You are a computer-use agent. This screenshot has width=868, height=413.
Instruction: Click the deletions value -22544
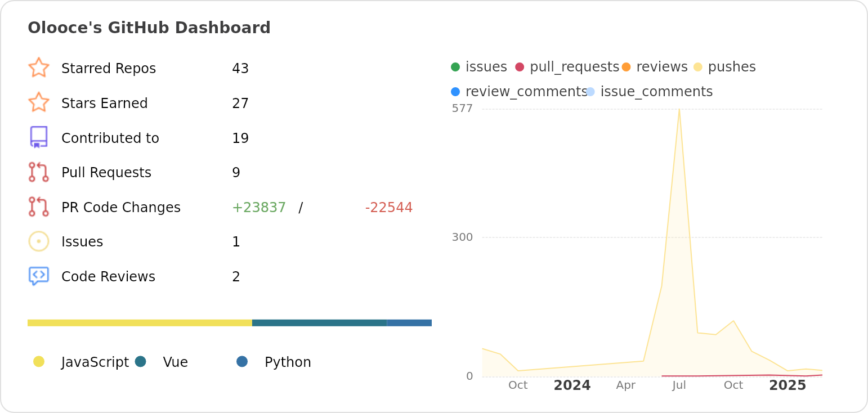[389, 208]
